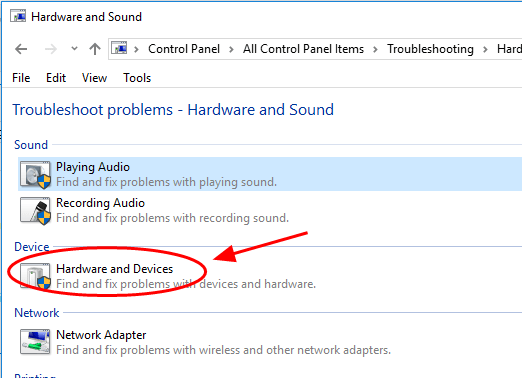522x378 pixels.
Task: Click the Hardware and Devices icon
Action: click(x=35, y=276)
